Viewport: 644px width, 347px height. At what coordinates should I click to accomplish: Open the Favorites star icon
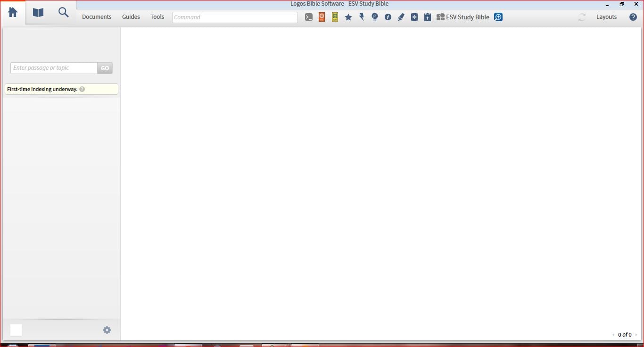point(348,17)
